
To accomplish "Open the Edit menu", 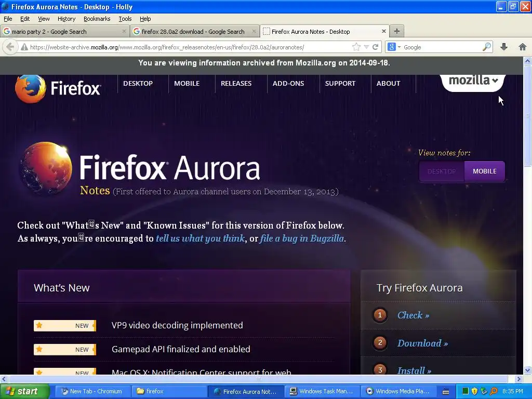I will tap(25, 19).
